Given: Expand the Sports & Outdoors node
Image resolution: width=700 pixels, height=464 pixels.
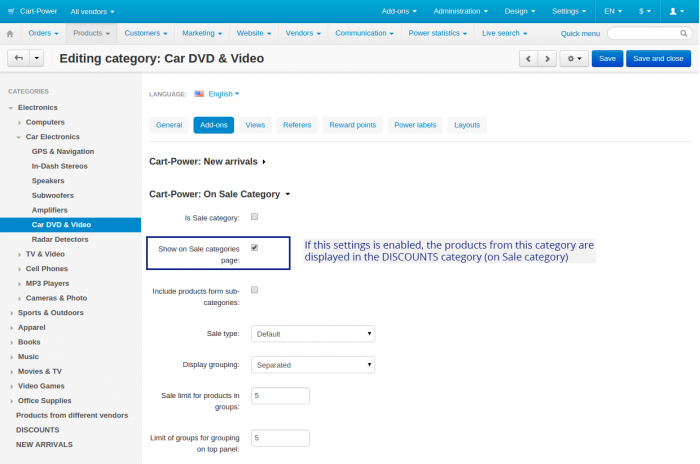Looking at the screenshot, I should [x=11, y=313].
